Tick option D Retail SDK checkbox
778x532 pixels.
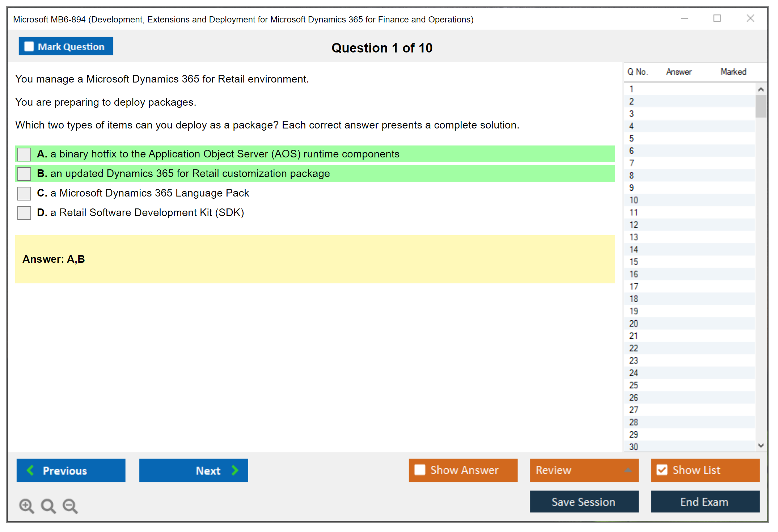coord(24,213)
